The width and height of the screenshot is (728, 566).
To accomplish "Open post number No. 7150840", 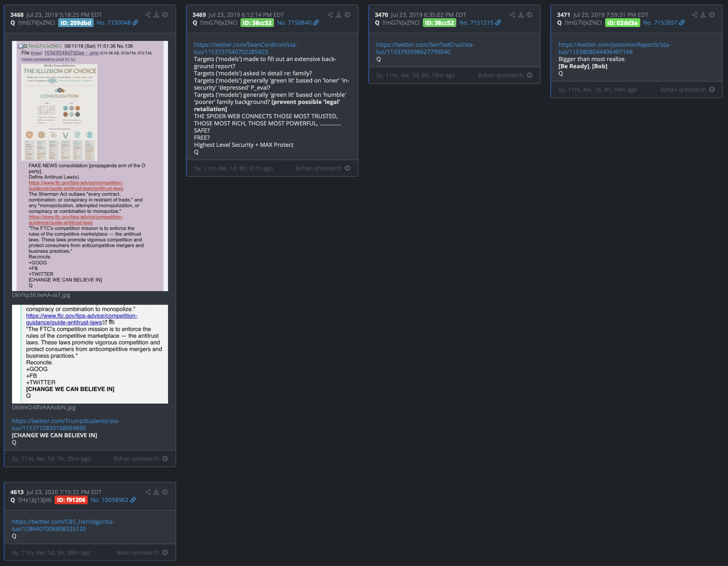I will (294, 23).
